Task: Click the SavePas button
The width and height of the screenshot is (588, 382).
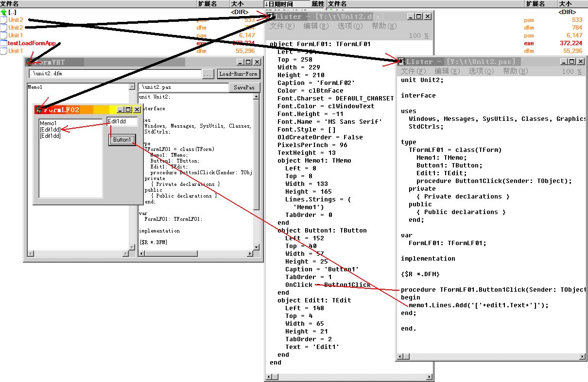Action: (244, 88)
